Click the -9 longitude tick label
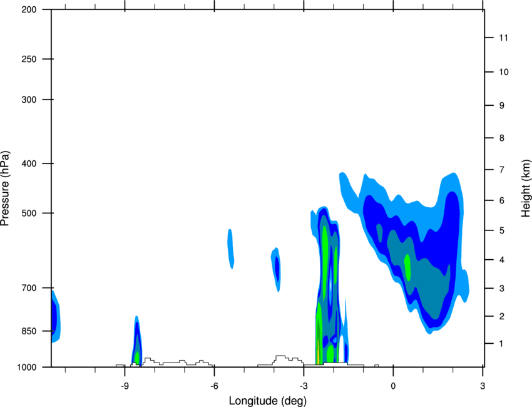Screen dimensions: 532x407 [125, 386]
